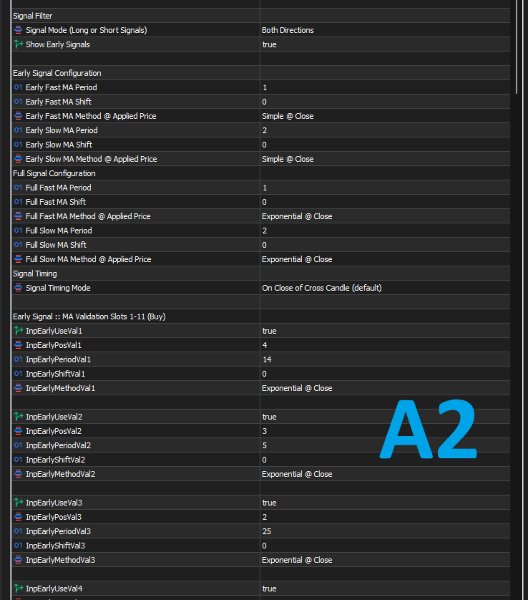Click the Signal Mode enum icon
Image resolution: width=528 pixels, height=600 pixels.
[x=18, y=30]
